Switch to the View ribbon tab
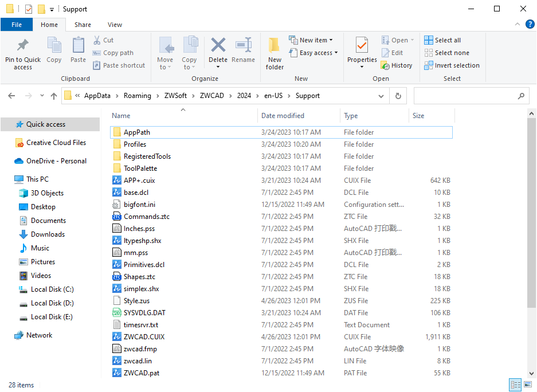537x392 pixels. pyautogui.click(x=115, y=25)
